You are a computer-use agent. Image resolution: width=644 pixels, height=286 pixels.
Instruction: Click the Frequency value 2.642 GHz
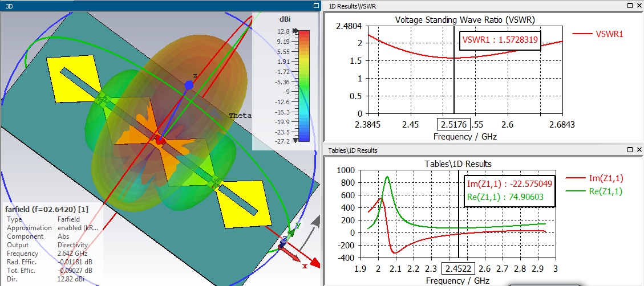[x=72, y=254]
